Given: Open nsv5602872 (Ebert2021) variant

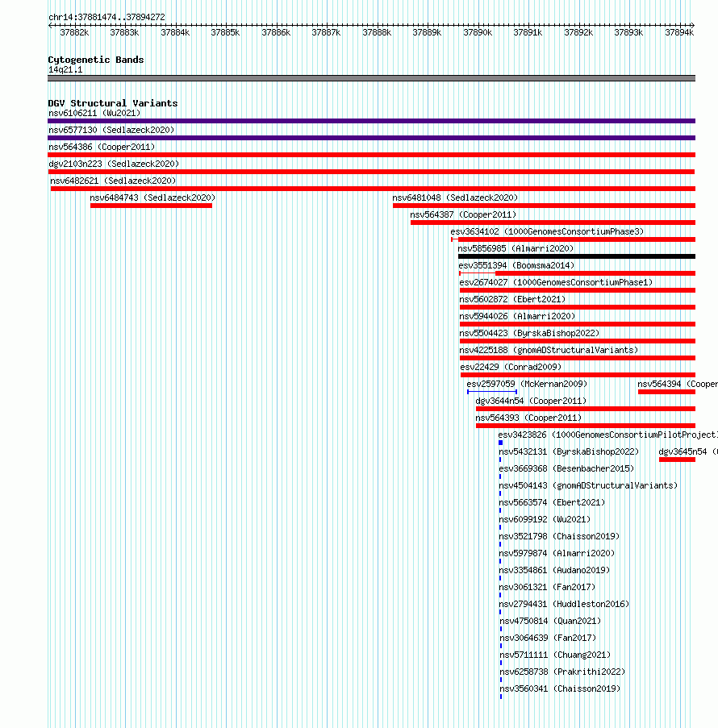Looking at the screenshot, I should point(512,299).
